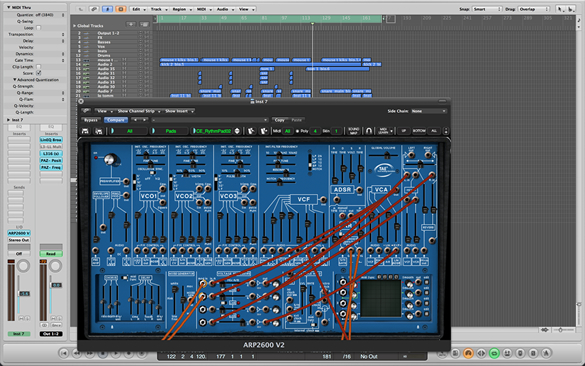The width and height of the screenshot is (585, 366).
Task: Open the preset name selector OE_RythmPad02
Action: click(x=213, y=131)
